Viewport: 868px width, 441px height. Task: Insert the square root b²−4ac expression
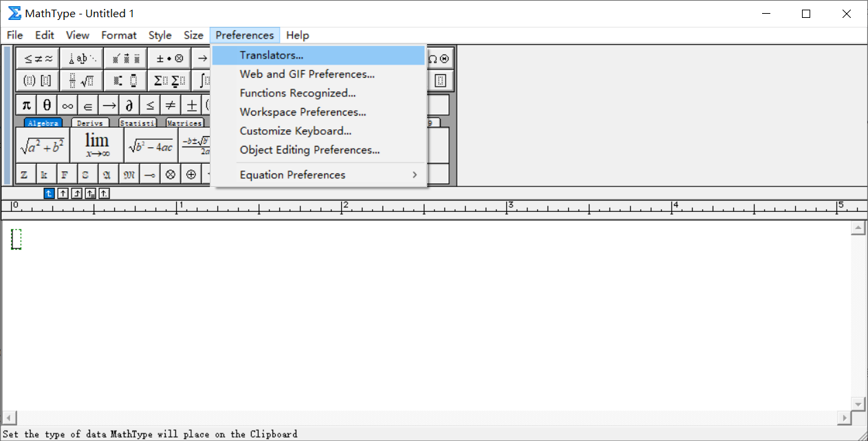(x=151, y=145)
